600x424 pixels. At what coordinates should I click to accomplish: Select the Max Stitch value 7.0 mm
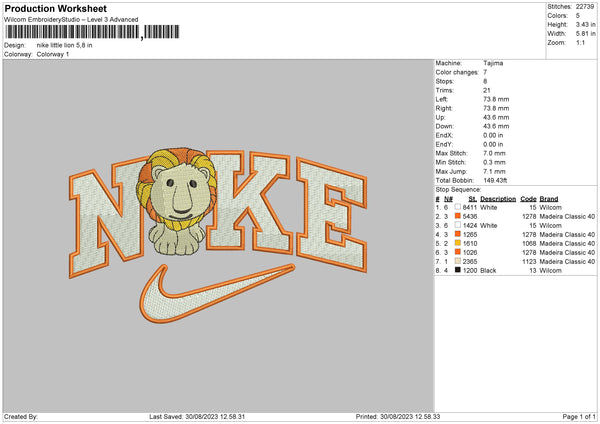tap(494, 153)
